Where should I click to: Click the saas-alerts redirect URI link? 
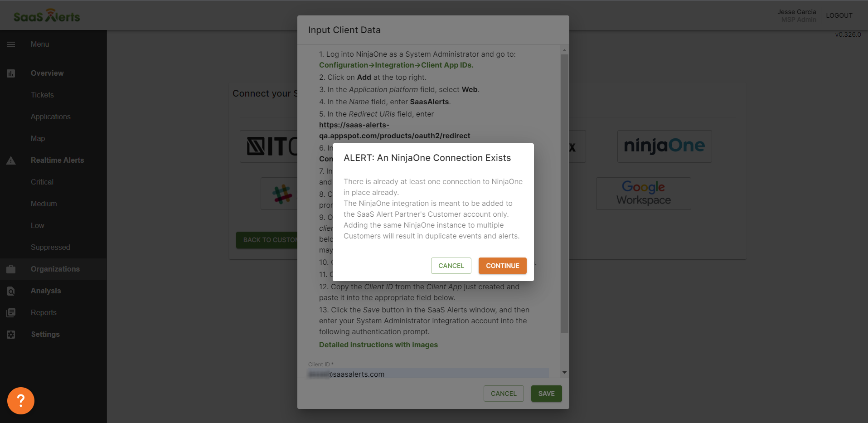tap(394, 131)
